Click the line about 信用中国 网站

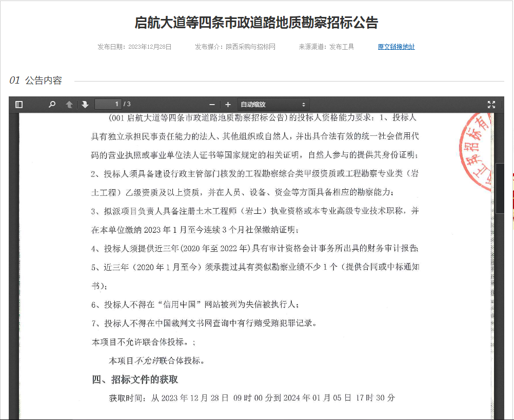tap(195, 305)
